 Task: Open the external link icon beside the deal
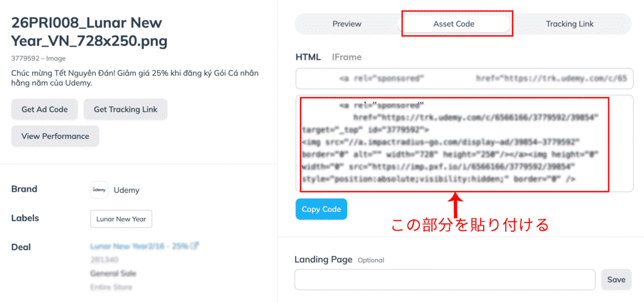pos(196,246)
